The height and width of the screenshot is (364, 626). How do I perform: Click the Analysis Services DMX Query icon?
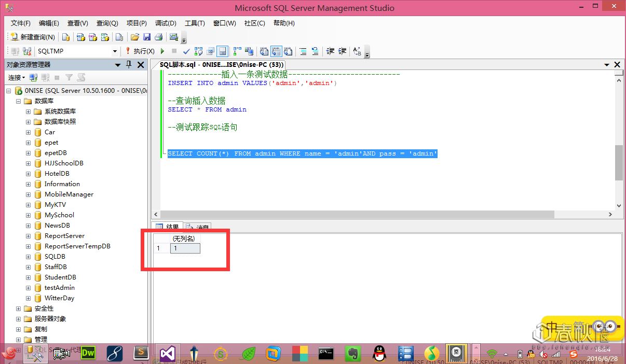[92, 37]
